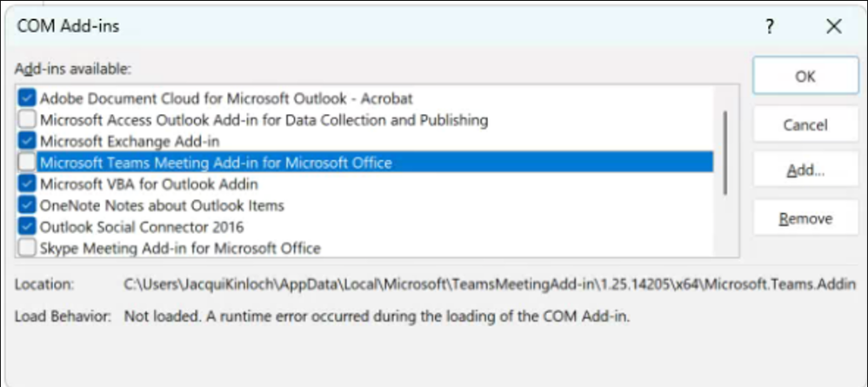This screenshot has height=387, width=868.
Task: Toggle Outlook Social Connector 2016 checkbox
Action: coord(27,227)
